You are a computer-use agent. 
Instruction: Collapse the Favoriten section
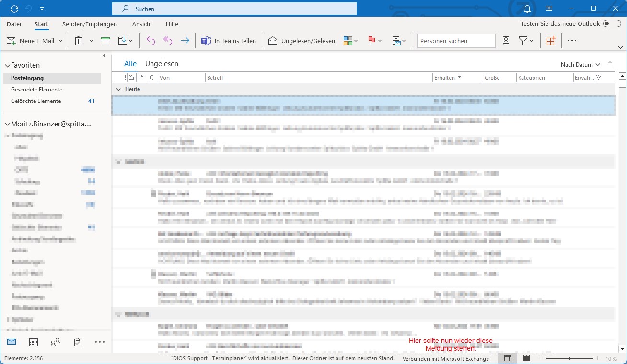7,65
